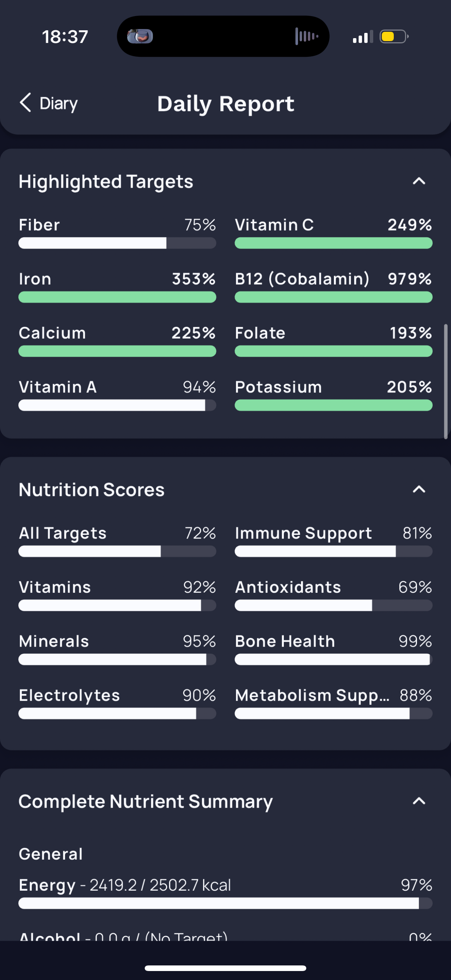Collapse the Complete Nutrient Summary section
Image resolution: width=451 pixels, height=980 pixels.
click(x=419, y=801)
